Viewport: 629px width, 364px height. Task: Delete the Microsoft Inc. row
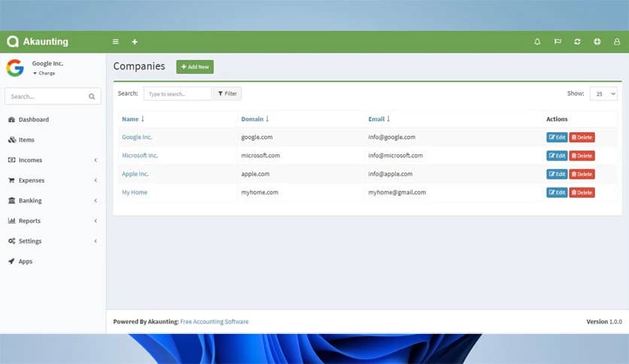[582, 156]
